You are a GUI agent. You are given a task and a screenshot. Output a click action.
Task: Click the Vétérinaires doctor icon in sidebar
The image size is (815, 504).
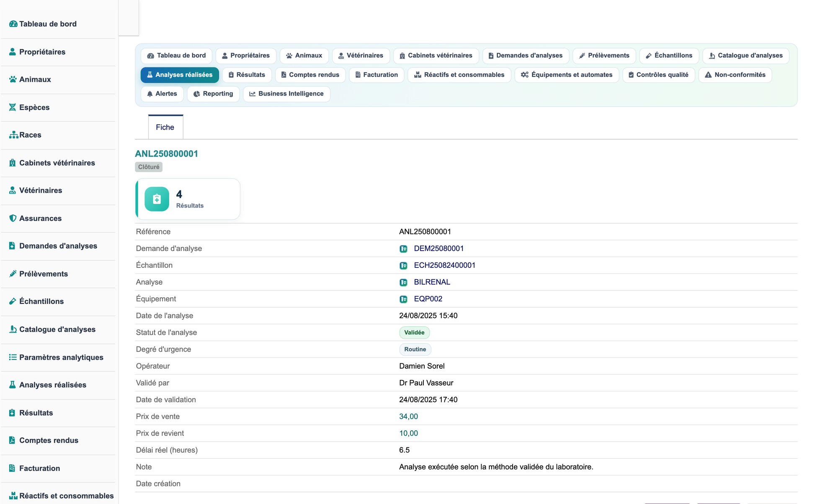pyautogui.click(x=13, y=190)
